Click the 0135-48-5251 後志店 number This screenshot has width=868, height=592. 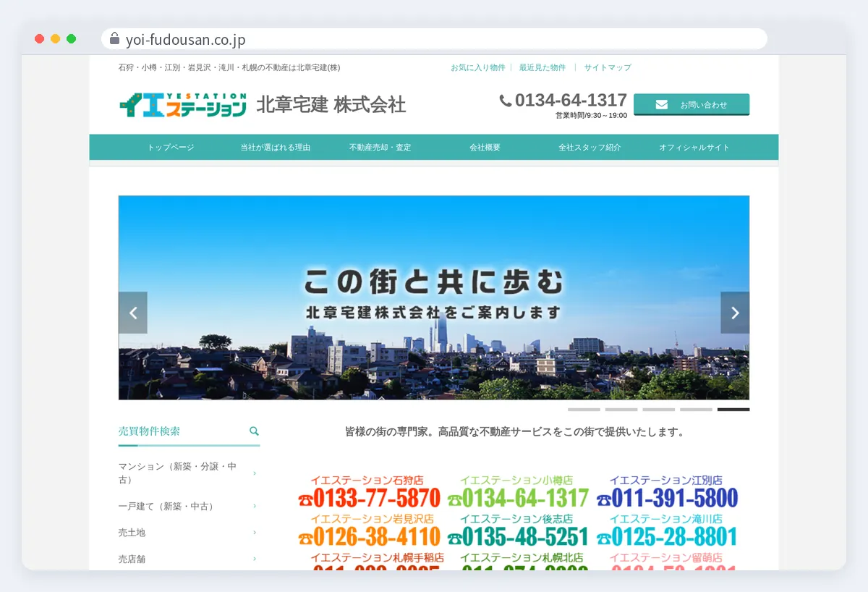pos(526,537)
